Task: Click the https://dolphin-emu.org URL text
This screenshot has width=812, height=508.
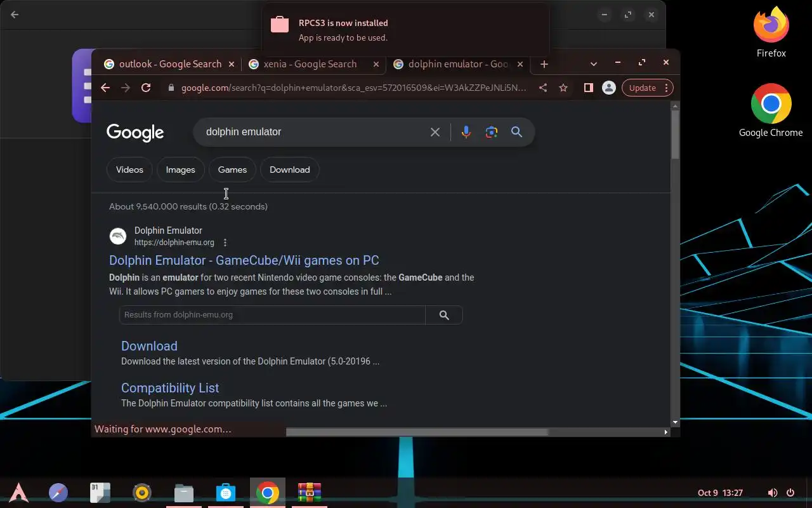Action: click(174, 243)
